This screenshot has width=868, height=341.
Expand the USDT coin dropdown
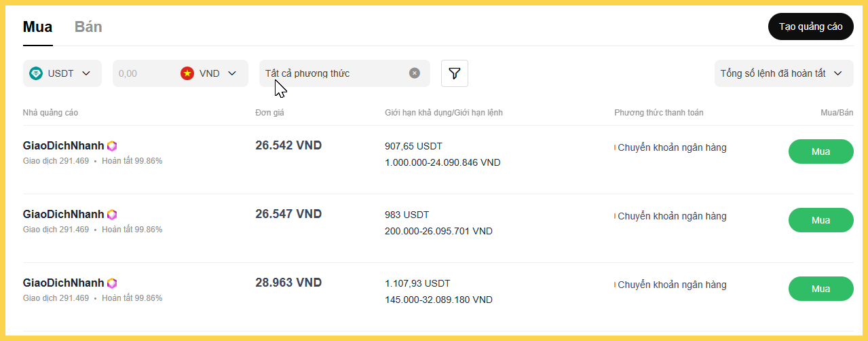pos(86,73)
